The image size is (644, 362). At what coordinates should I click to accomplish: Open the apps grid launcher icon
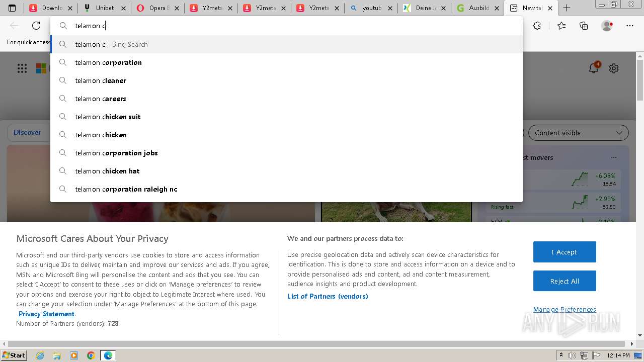(22, 68)
